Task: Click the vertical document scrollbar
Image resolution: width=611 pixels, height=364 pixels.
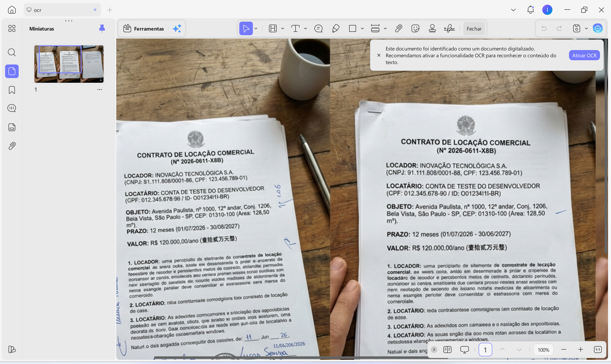Action: [606, 146]
